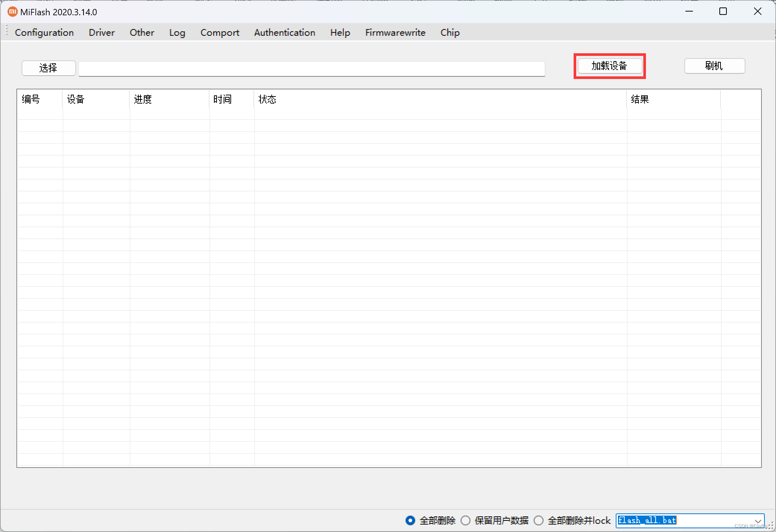The image size is (776, 532).
Task: Click the 结果 column header
Action: click(674, 99)
